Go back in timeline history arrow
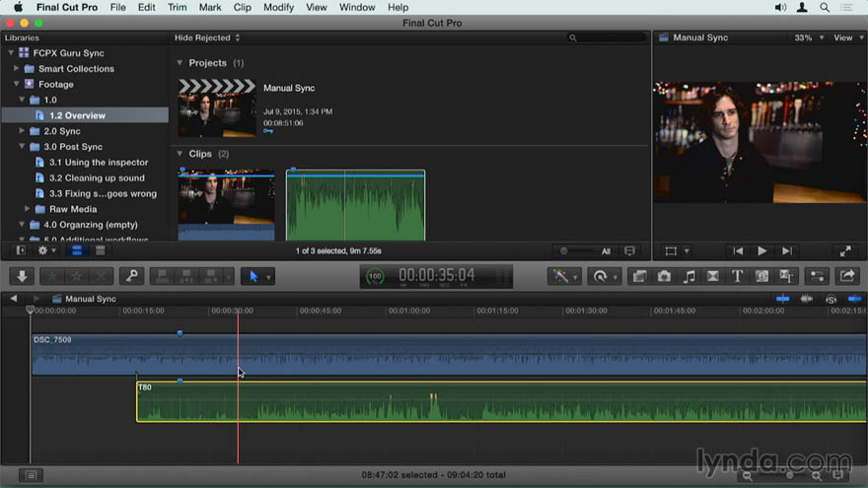The image size is (868, 488). (13, 299)
